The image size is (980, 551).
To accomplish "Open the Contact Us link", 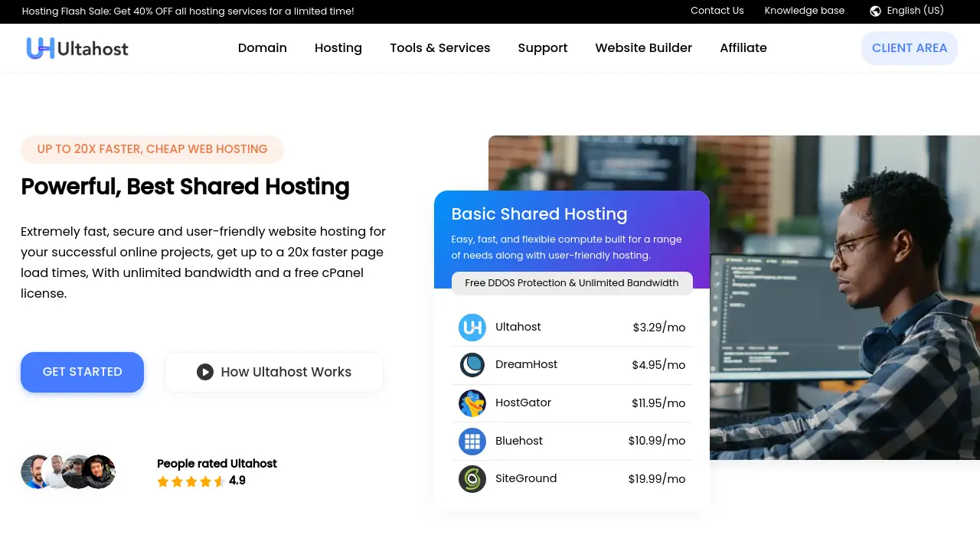I will click(x=717, y=11).
